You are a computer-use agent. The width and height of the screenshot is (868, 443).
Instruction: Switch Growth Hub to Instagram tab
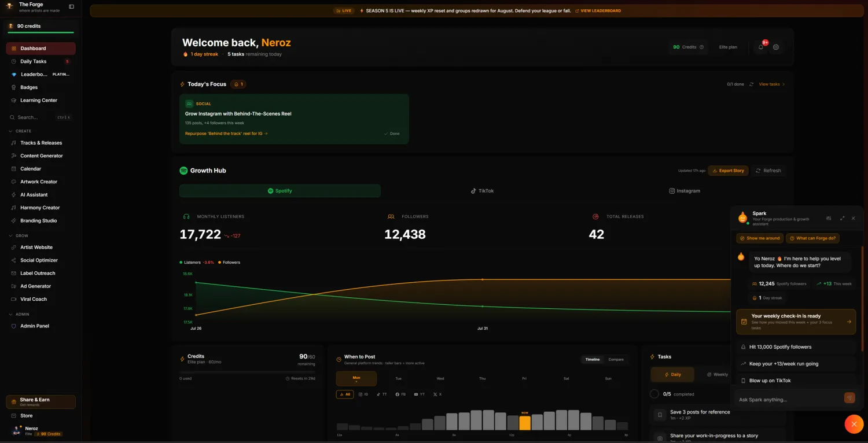[685, 191]
